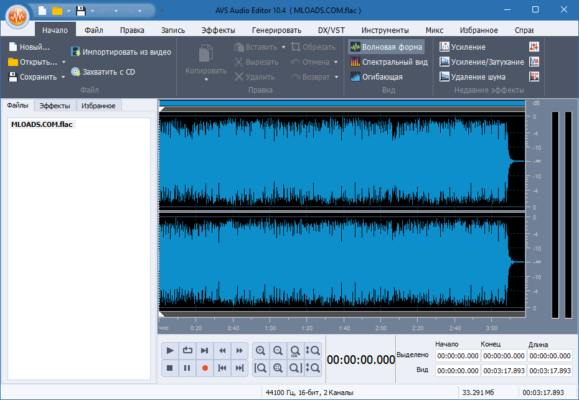Start playback with the Play button
The image size is (579, 400).
tap(170, 351)
